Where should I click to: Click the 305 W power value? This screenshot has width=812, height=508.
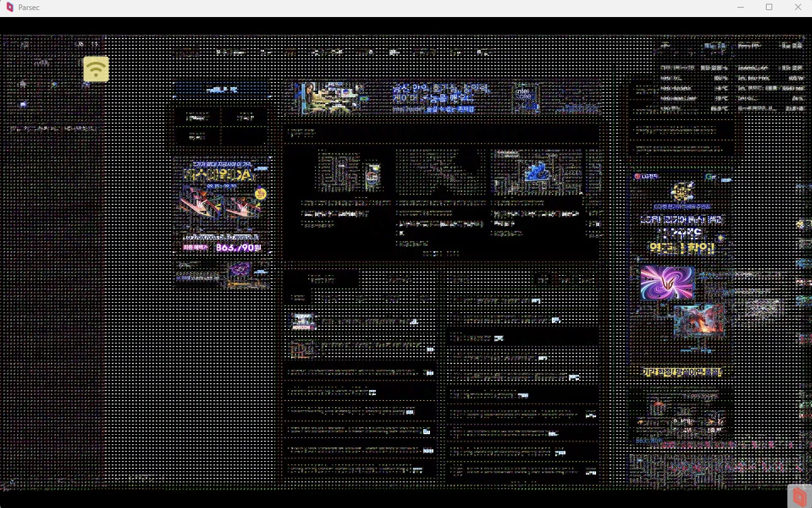tap(796, 78)
